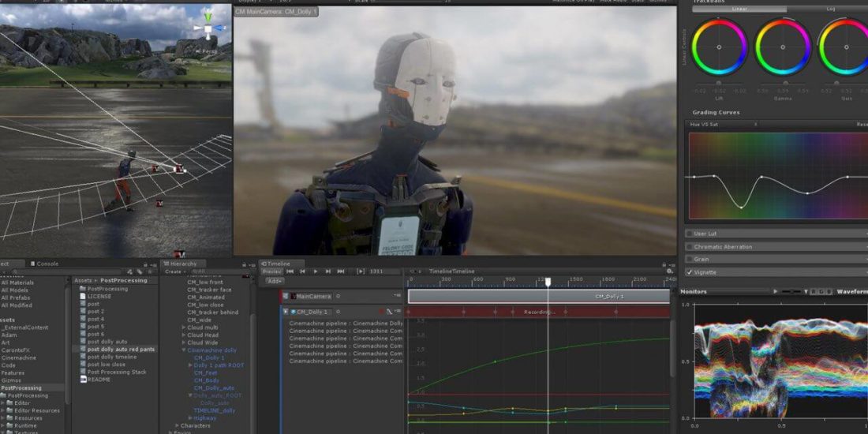Click MainCamera binding object picker circle
Viewport: 868px width, 434px height.
339,297
